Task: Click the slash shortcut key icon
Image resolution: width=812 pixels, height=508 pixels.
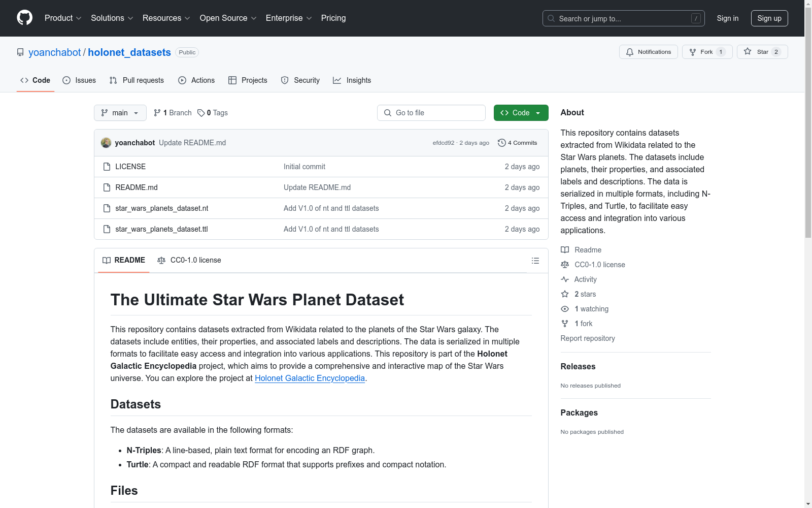Action: pyautogui.click(x=696, y=18)
